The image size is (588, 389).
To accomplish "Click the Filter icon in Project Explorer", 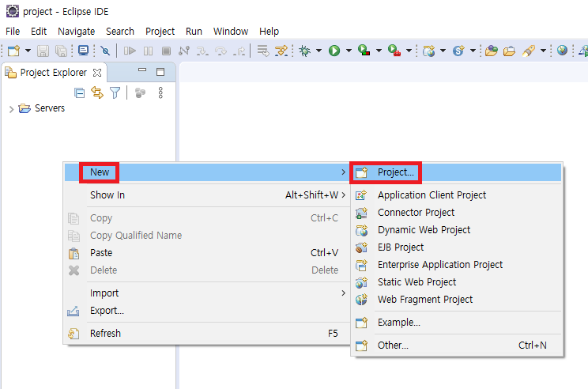I will click(x=115, y=93).
